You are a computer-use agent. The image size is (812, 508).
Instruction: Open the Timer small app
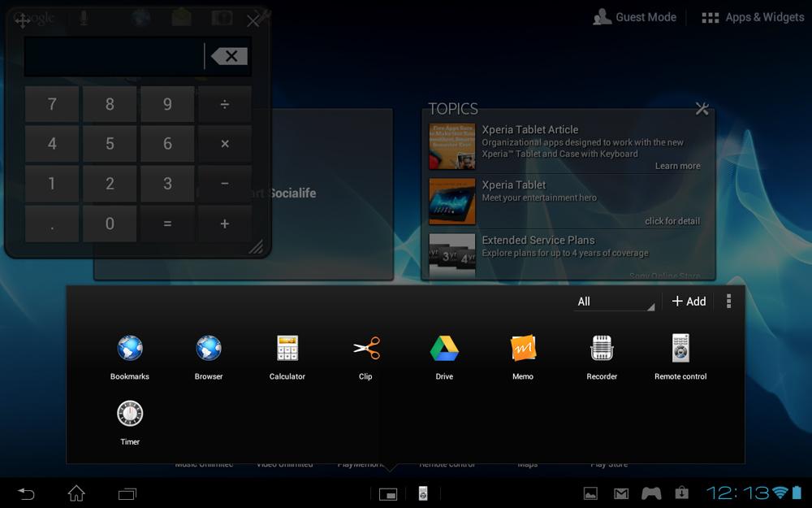point(129,423)
